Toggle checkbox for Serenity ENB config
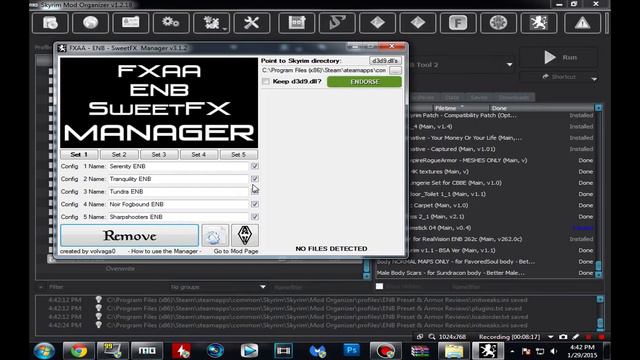 coord(255,166)
